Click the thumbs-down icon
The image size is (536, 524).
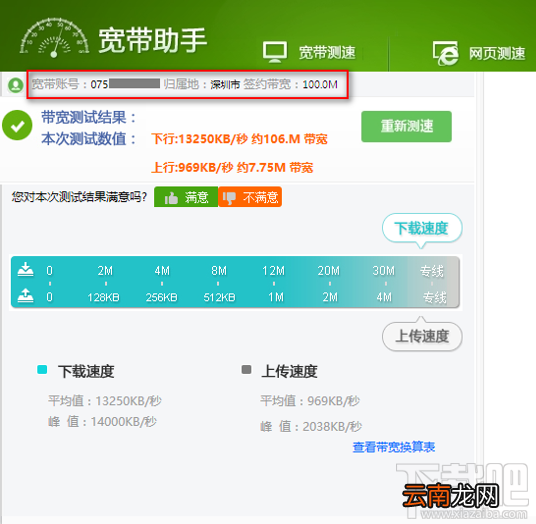coord(229,198)
